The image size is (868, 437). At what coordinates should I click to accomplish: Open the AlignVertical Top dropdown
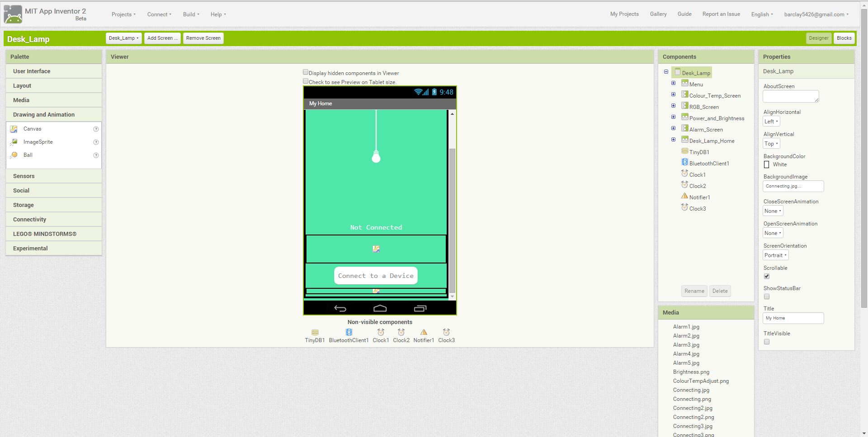pyautogui.click(x=771, y=144)
